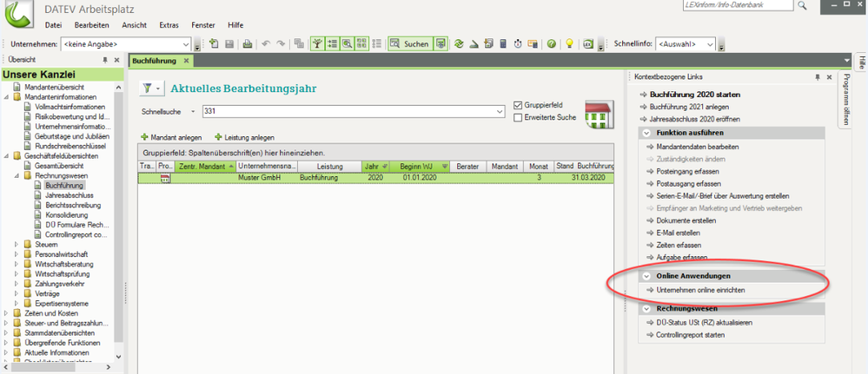This screenshot has height=374, width=868.
Task: Click the green help question mark icon
Action: (x=552, y=44)
